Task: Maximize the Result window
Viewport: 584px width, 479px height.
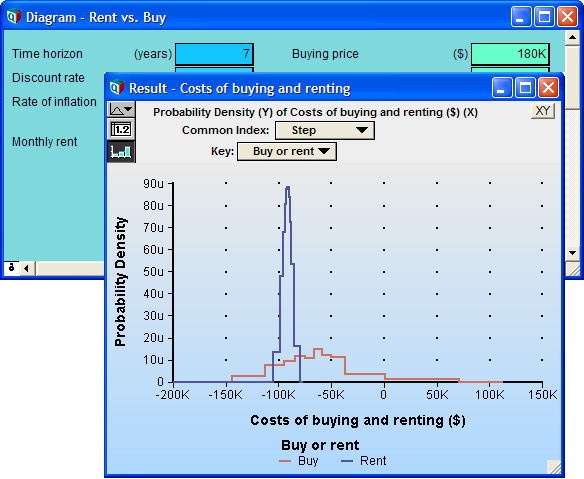Action: coord(525,88)
